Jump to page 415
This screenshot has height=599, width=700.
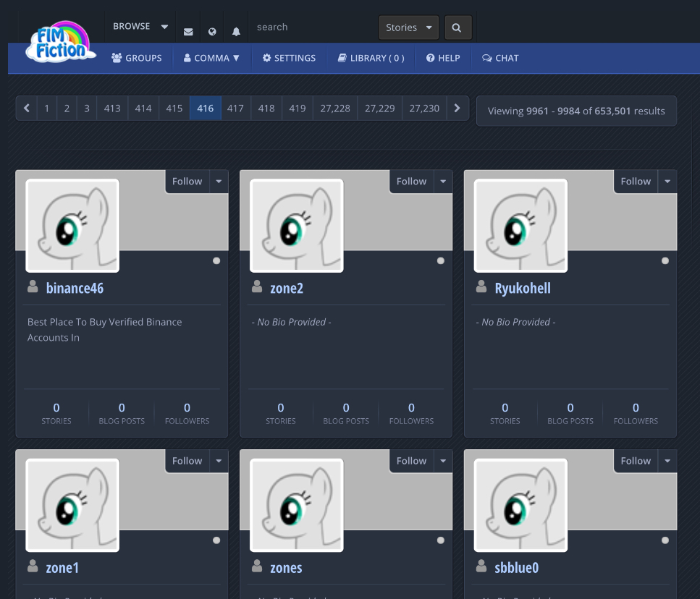[x=174, y=109]
